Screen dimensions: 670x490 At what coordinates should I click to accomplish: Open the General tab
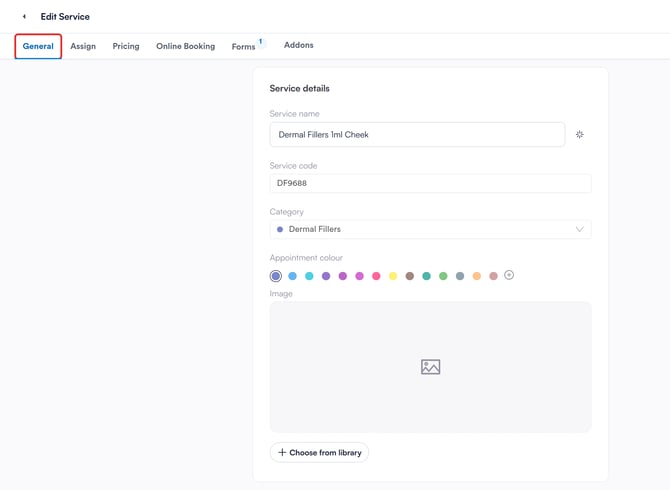click(x=38, y=46)
